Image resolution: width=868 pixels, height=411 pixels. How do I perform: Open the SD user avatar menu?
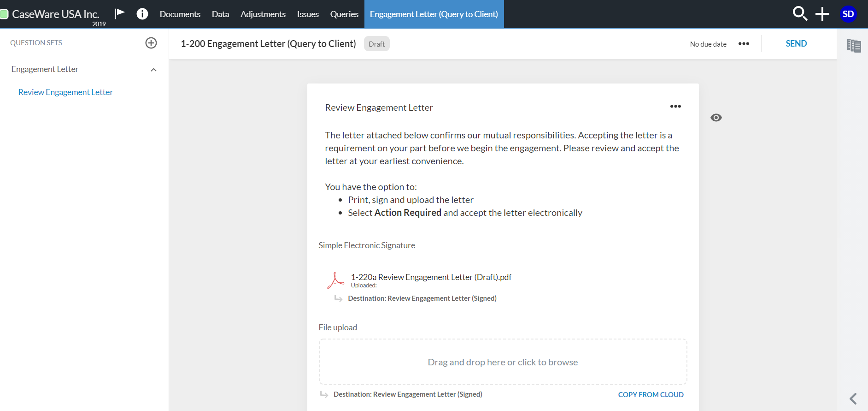coord(848,14)
